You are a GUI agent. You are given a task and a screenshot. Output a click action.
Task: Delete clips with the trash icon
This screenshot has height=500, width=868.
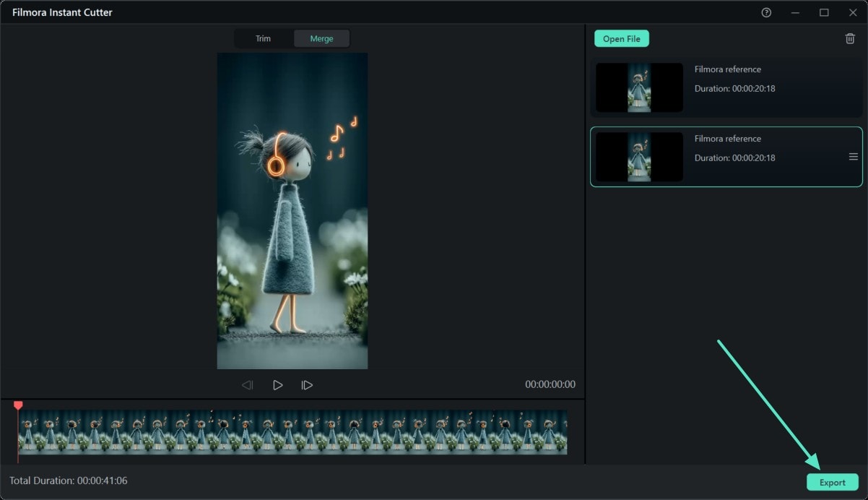point(850,39)
